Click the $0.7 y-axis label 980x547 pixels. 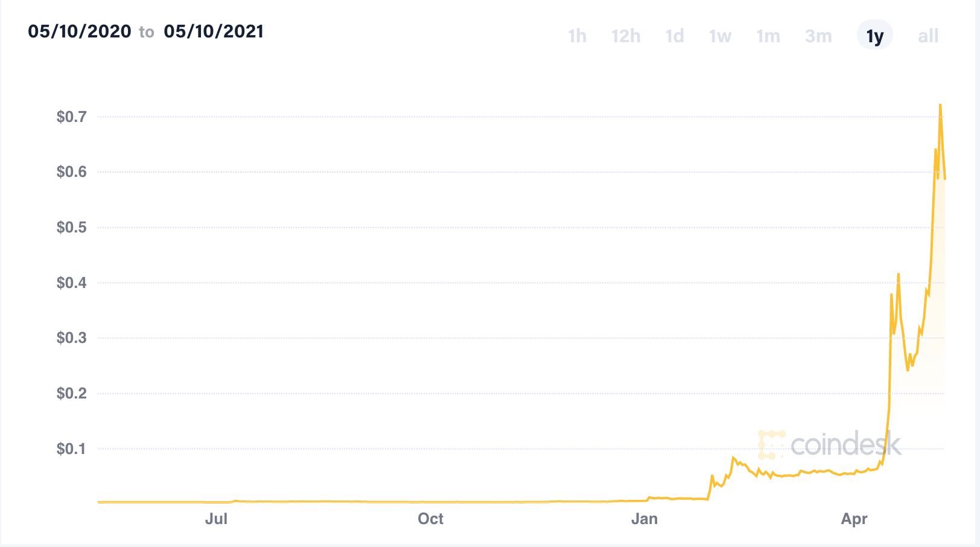pos(72,117)
